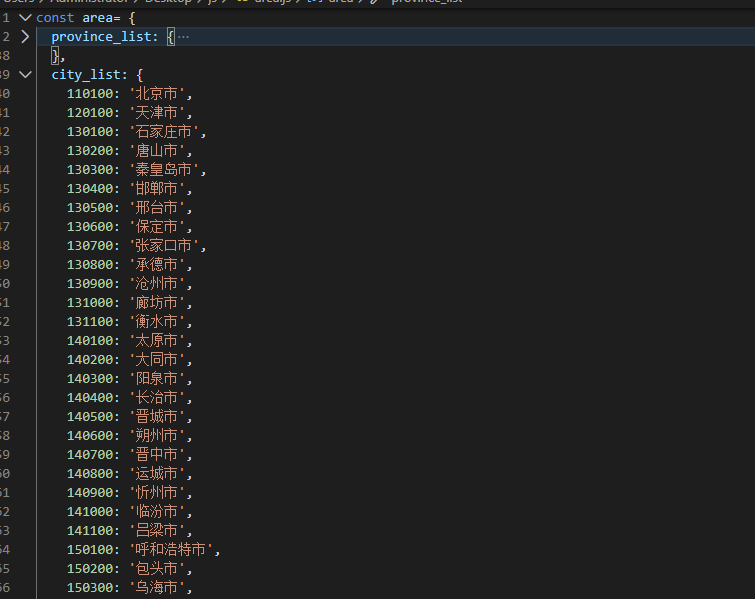755x599 pixels.
Task: Click the string '阳泉市'
Action: 157,379
